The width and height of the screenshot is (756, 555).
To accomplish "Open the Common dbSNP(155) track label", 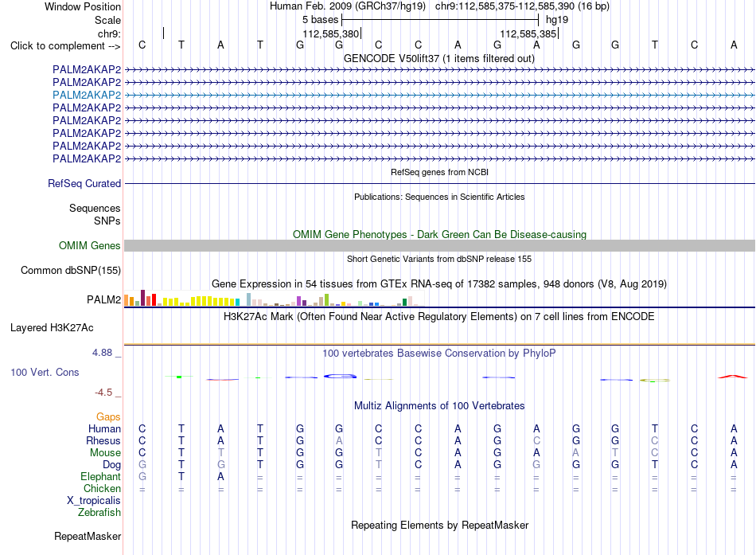I will [x=71, y=270].
